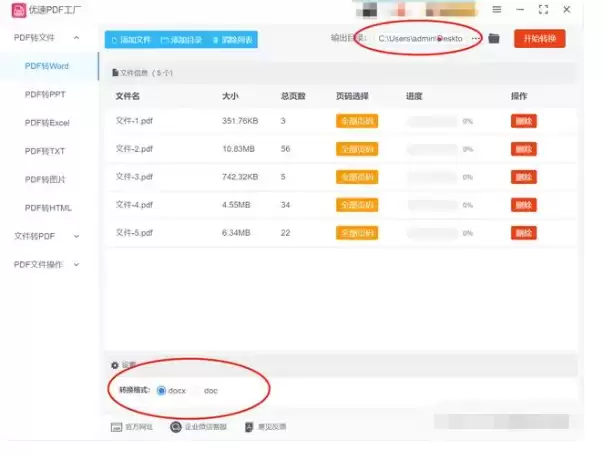Delete 文件-3.pdf using its red button
This screenshot has height=456, width=603.
click(x=524, y=177)
